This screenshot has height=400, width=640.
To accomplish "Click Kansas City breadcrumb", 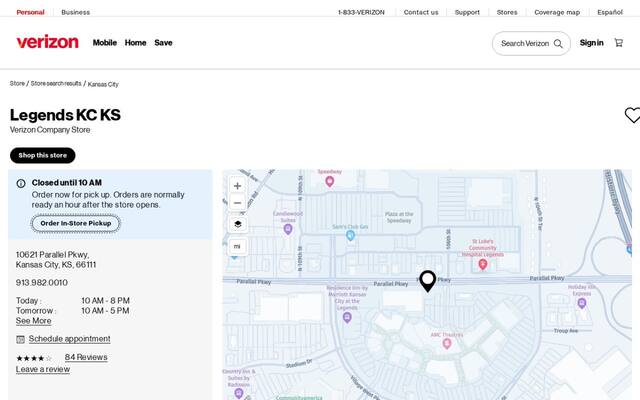I will click(x=103, y=84).
